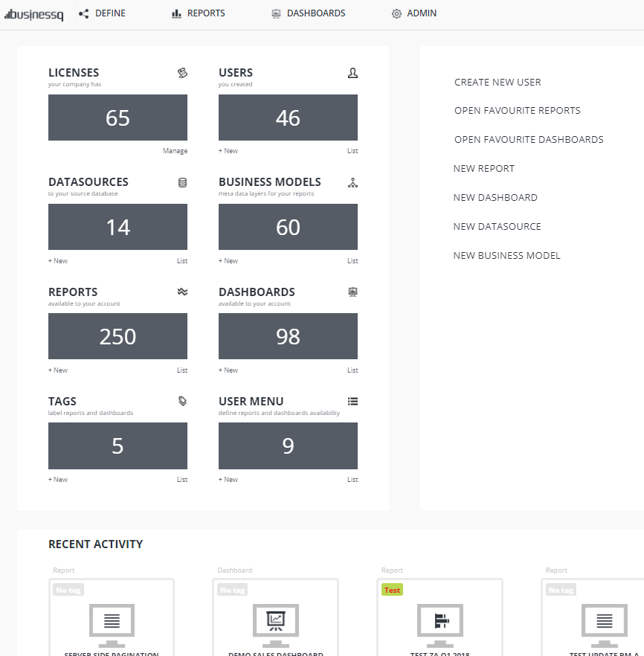Click + New under Tags
The height and width of the screenshot is (656, 644).
[x=58, y=480]
